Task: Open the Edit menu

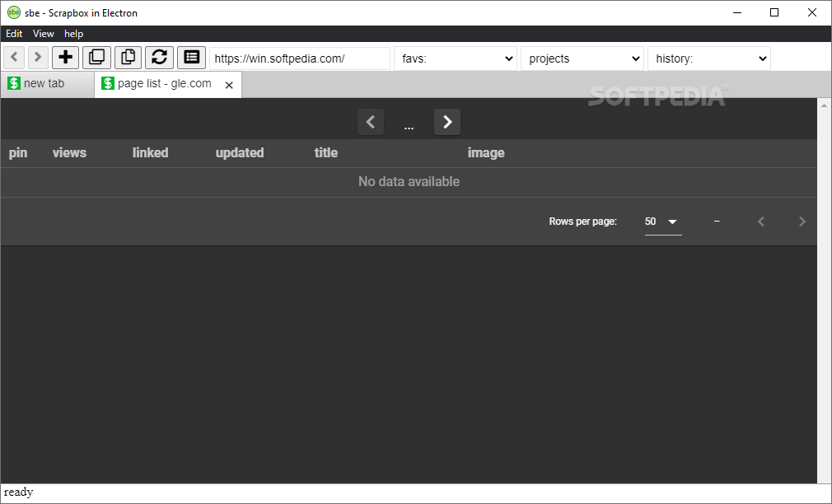Action: click(14, 34)
